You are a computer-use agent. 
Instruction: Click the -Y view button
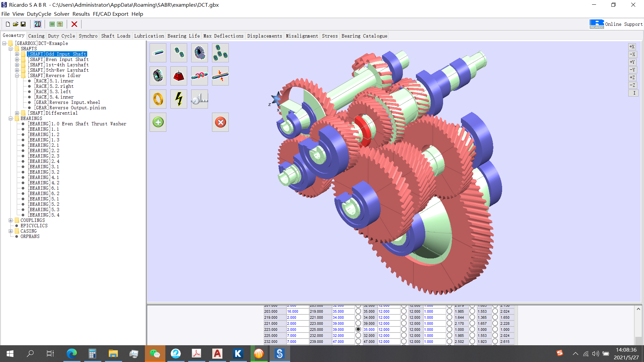pyautogui.click(x=633, y=70)
